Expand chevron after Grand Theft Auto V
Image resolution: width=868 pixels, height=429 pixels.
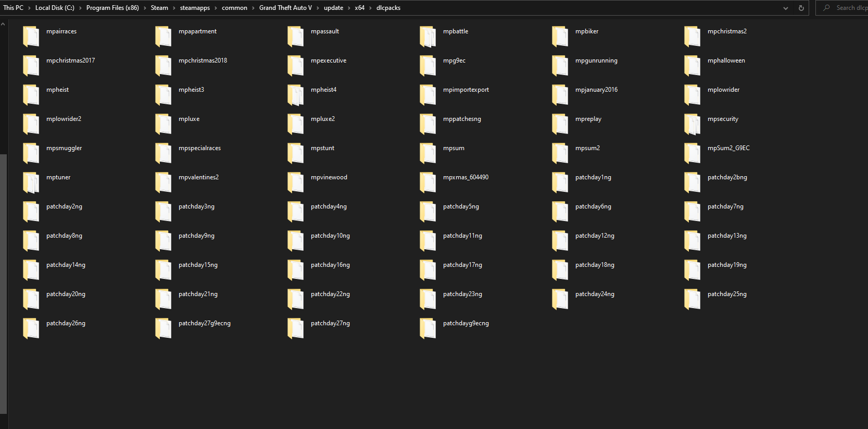pyautogui.click(x=318, y=8)
